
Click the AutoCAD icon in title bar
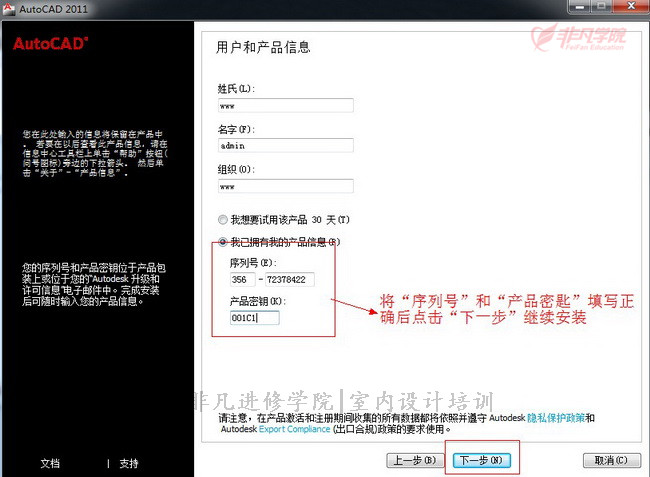pyautogui.click(x=8, y=8)
